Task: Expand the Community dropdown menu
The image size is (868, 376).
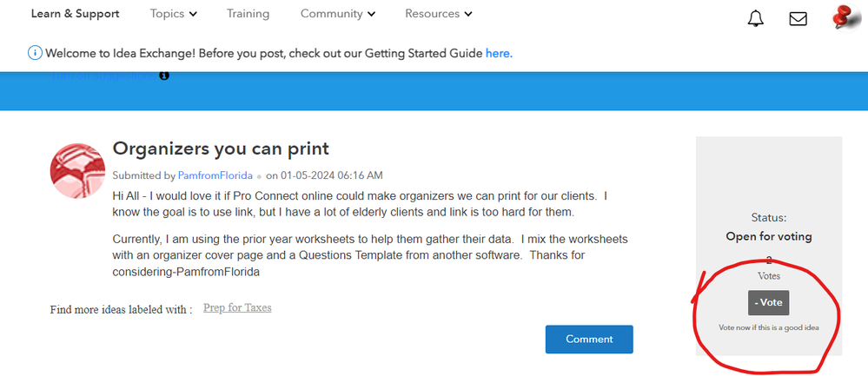Action: pyautogui.click(x=337, y=14)
